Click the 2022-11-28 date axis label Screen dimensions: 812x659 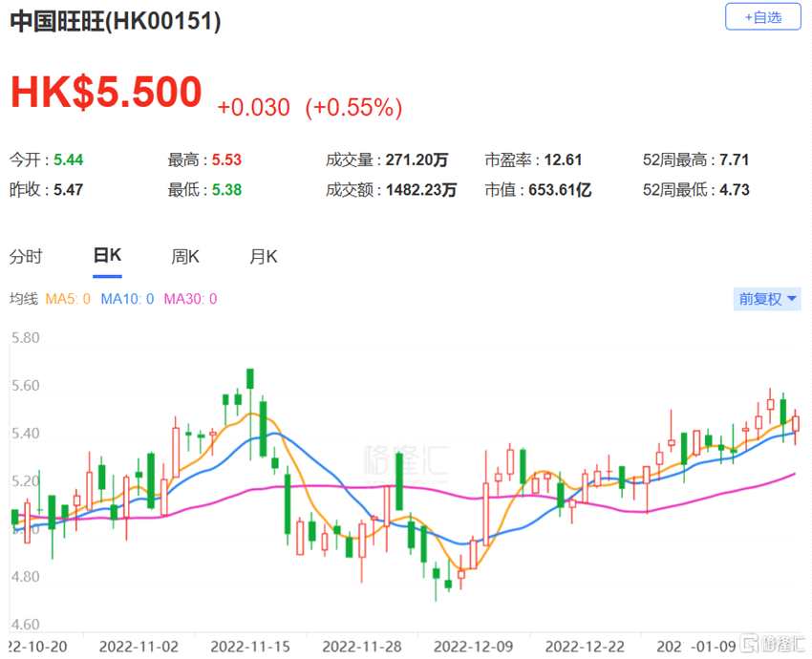pos(362,647)
